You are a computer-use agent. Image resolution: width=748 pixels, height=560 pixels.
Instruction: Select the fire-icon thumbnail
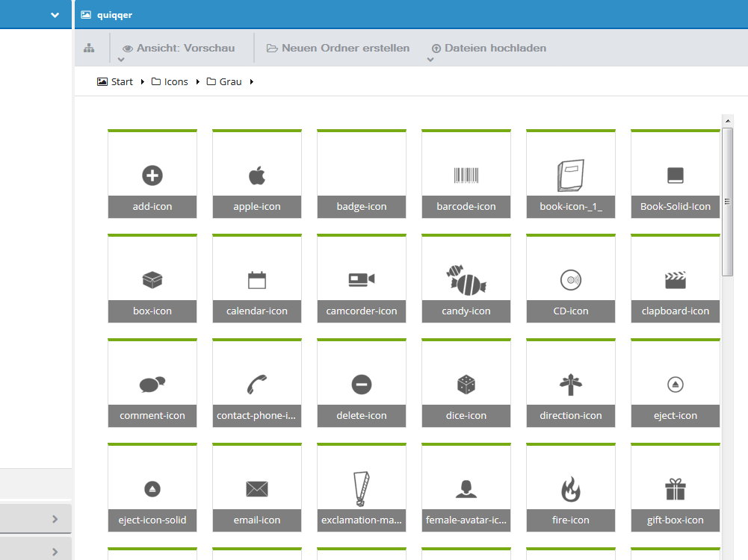[571, 488]
